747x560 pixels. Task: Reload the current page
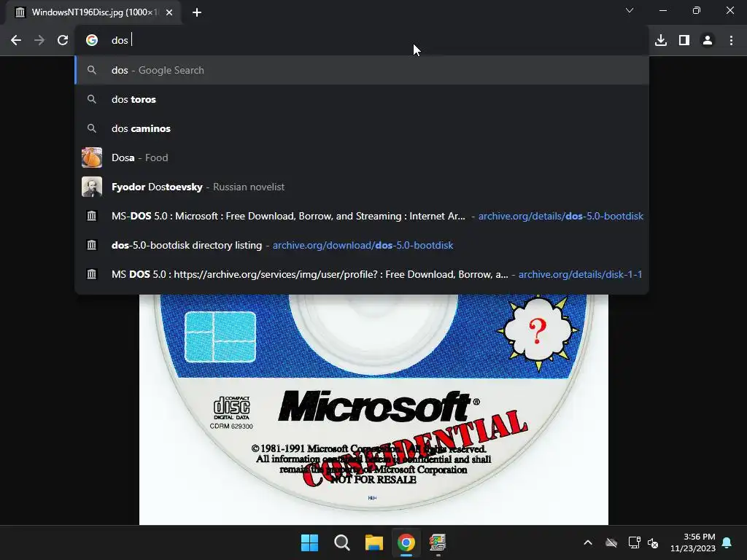[63, 41]
